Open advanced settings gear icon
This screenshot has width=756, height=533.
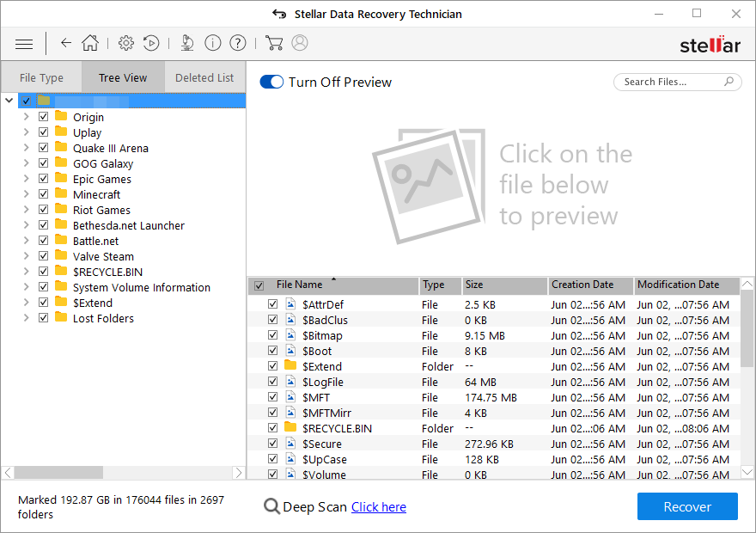point(125,43)
